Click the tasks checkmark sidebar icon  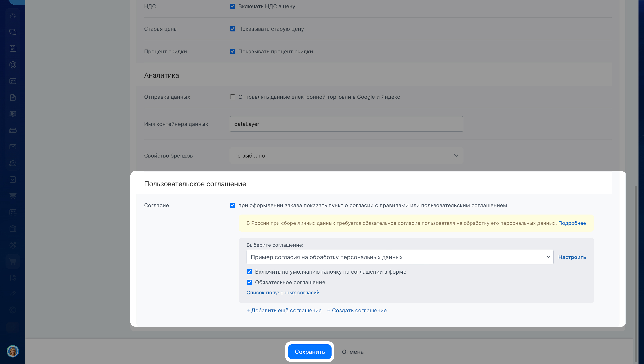coord(13,179)
